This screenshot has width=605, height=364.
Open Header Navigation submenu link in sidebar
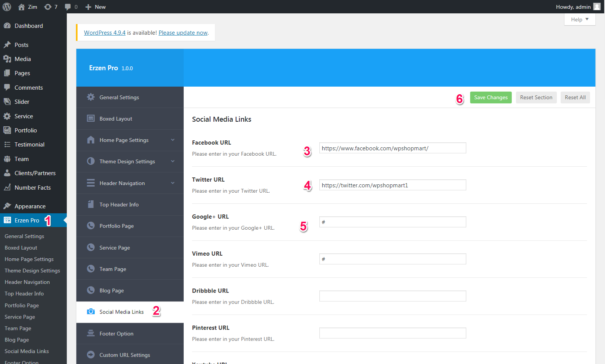pos(27,282)
